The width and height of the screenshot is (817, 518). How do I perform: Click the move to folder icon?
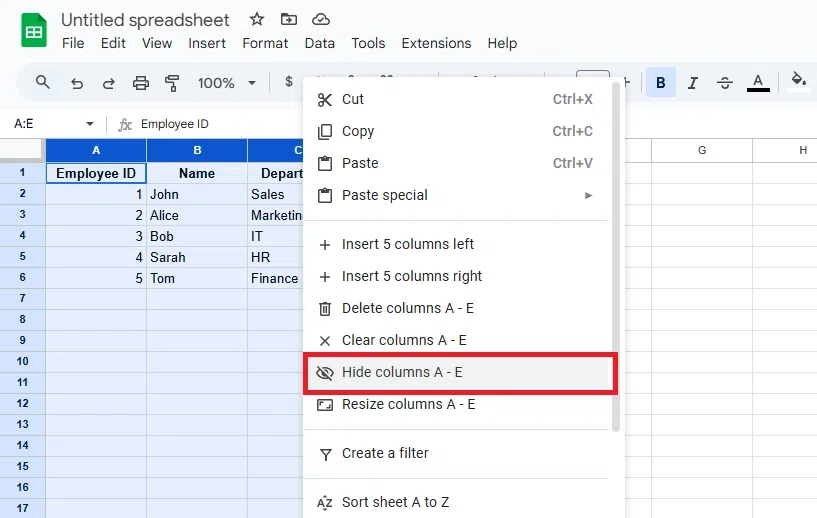coord(288,19)
